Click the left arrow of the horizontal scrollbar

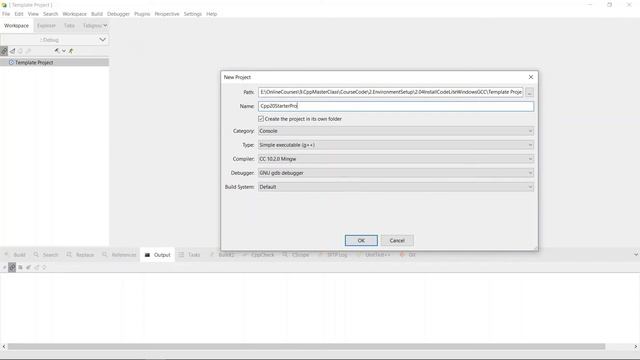pos(4,347)
